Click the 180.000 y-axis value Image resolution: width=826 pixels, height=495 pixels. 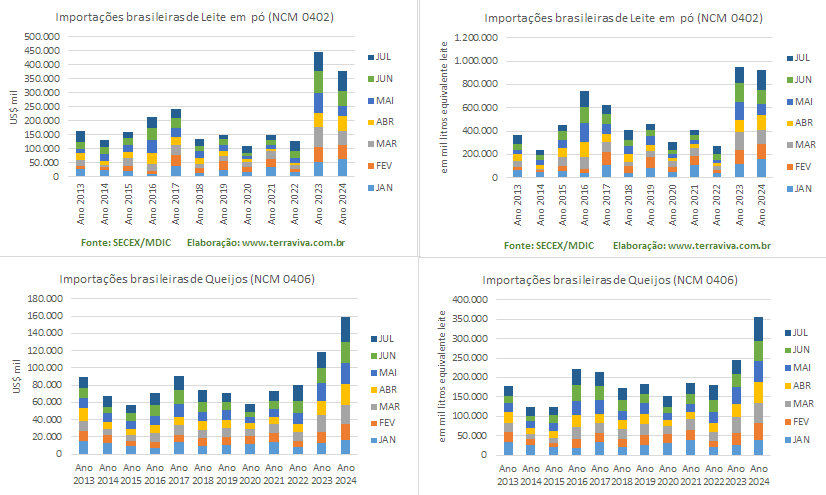[45, 299]
